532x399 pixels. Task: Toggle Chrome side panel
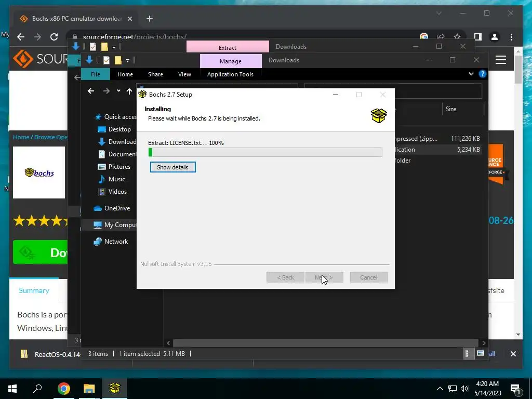pos(478,37)
